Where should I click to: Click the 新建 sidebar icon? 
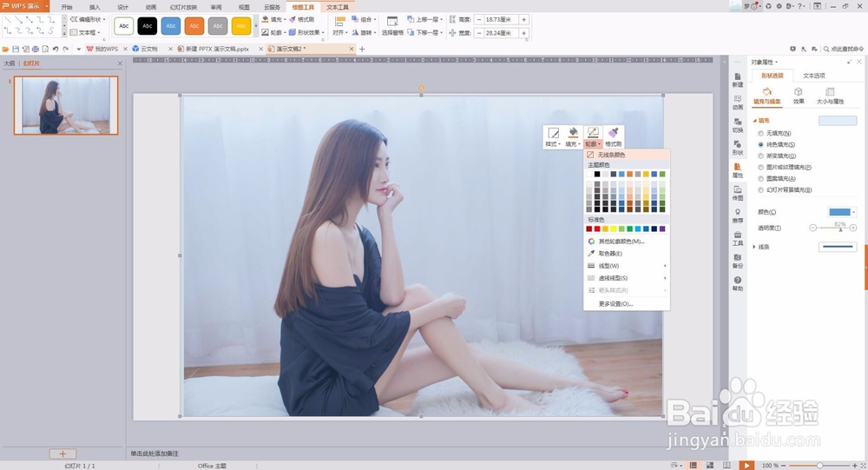click(x=737, y=80)
